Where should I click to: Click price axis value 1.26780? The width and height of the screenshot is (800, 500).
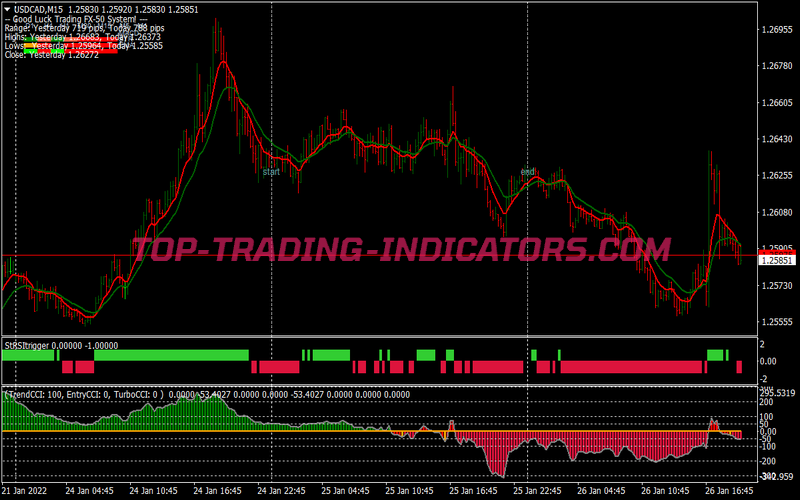click(x=777, y=66)
